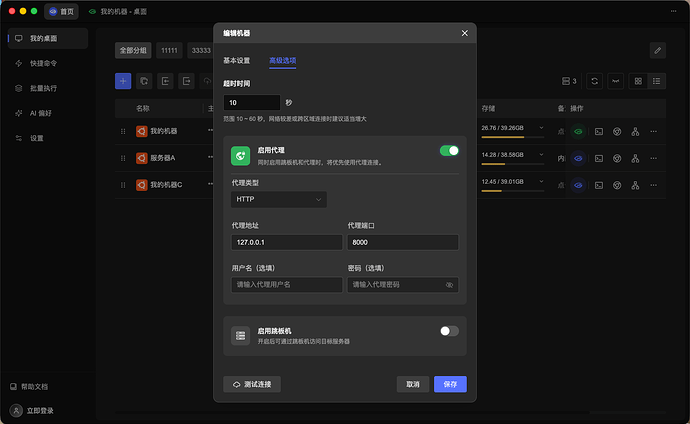This screenshot has height=424, width=690.
Task: Click the 取消 button
Action: 413,384
